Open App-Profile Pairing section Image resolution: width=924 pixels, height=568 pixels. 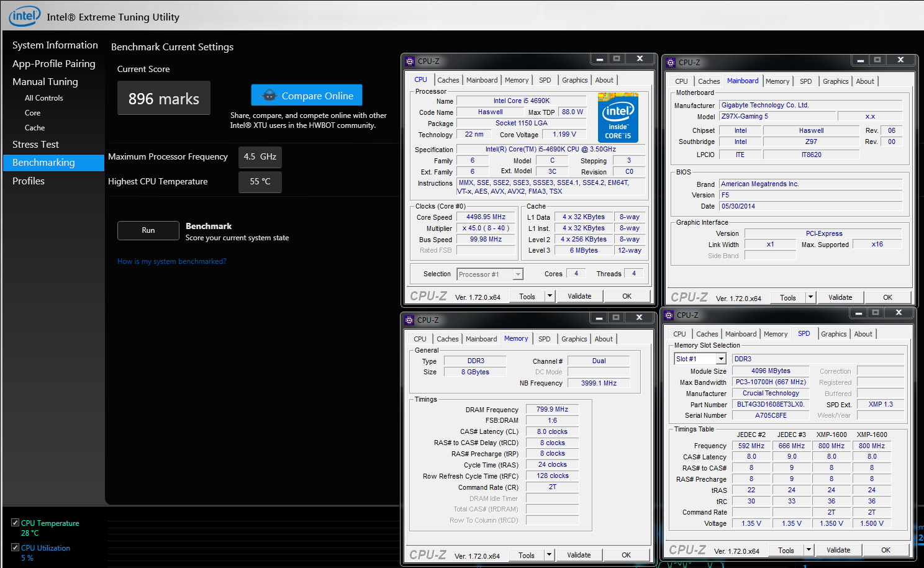54,64
